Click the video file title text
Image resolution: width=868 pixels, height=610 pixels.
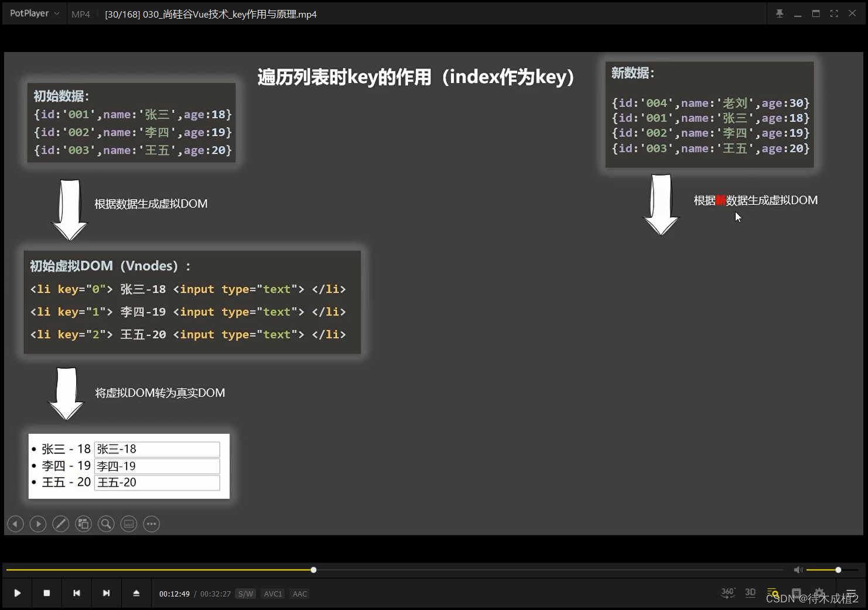point(211,14)
